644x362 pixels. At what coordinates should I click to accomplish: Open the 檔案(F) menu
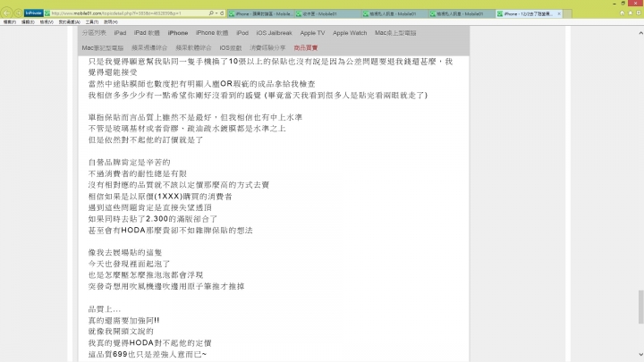pos(10,21)
